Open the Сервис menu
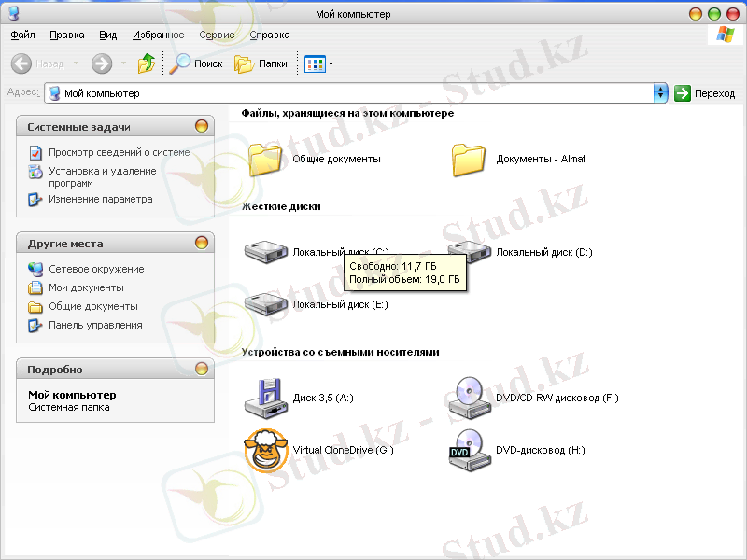 217,35
